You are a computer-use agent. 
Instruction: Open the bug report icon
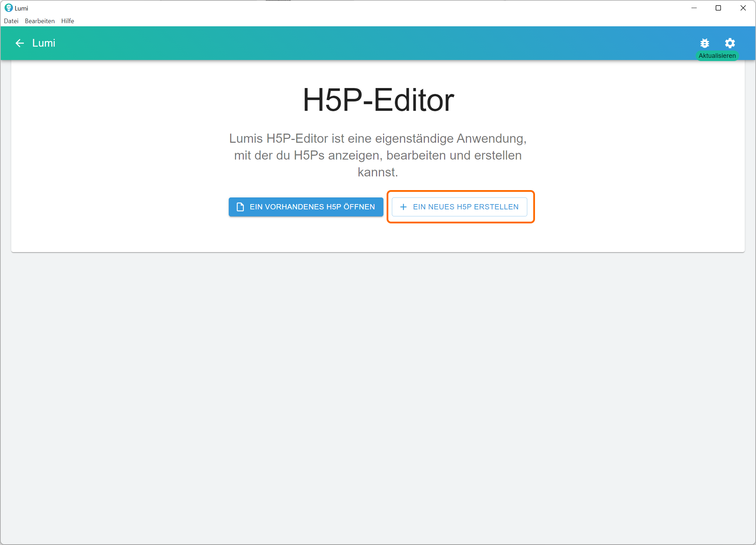click(x=704, y=43)
